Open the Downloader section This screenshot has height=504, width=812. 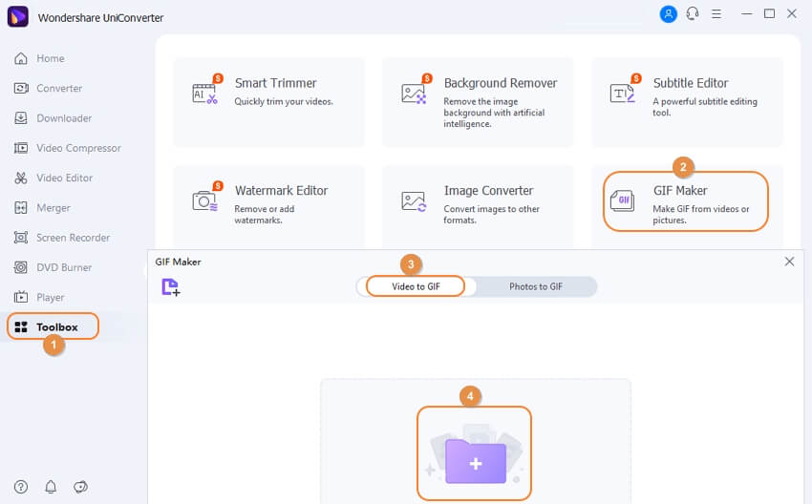64,118
